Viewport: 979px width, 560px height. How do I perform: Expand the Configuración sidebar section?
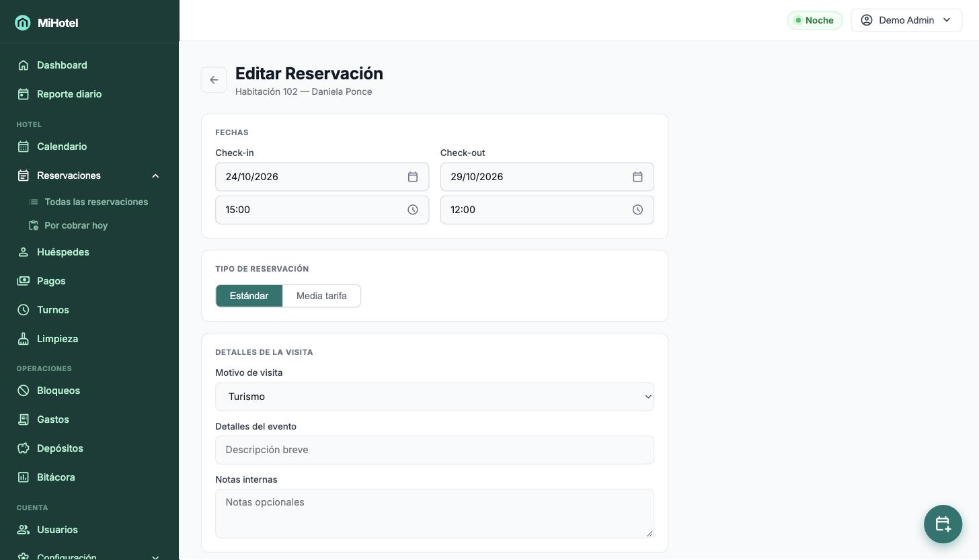(x=155, y=557)
